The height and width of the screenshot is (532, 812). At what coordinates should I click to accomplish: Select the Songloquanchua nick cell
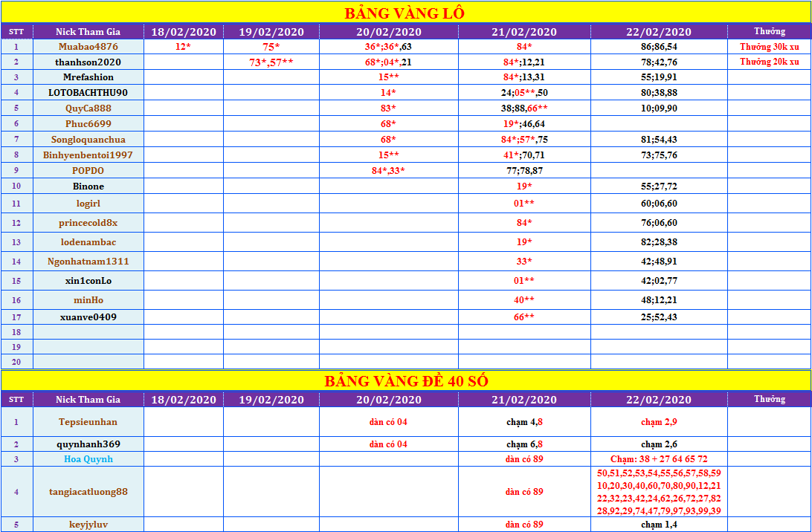coord(88,139)
